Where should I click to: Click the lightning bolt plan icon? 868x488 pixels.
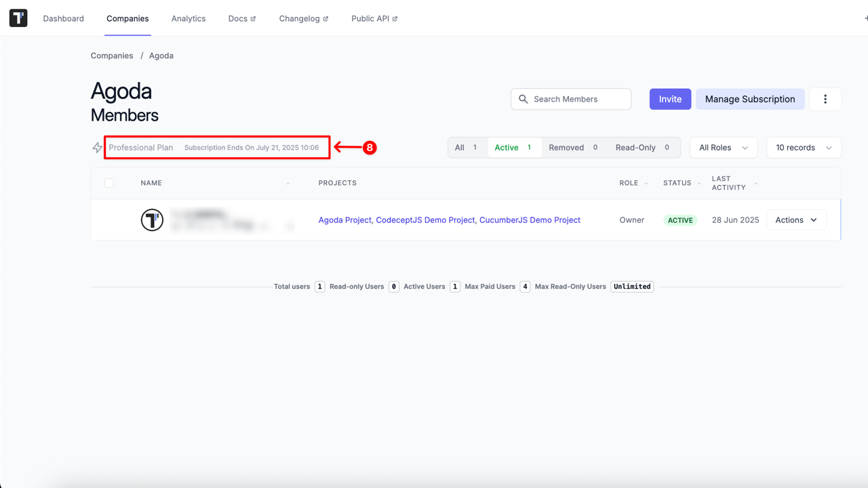click(98, 148)
